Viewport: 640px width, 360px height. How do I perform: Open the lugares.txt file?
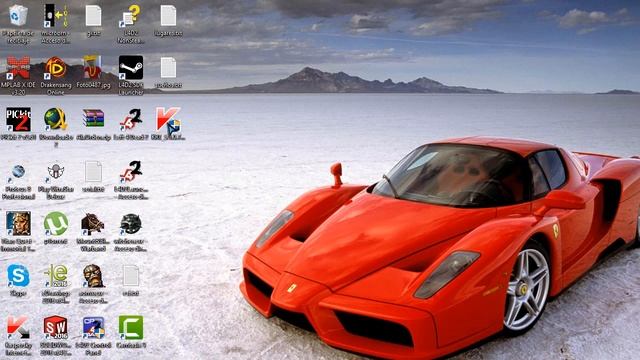168,16
